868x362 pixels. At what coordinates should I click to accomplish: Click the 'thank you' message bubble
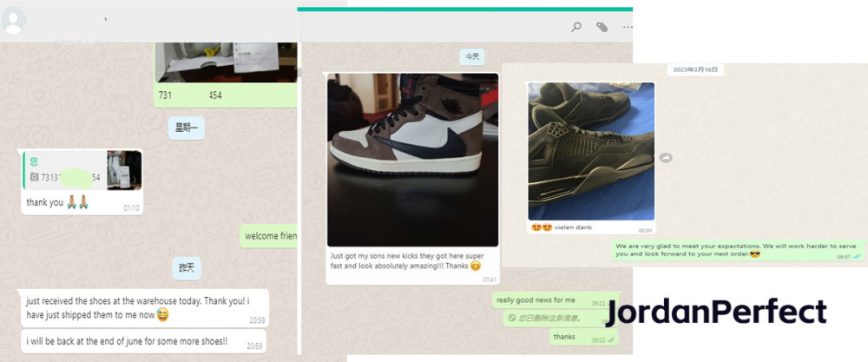pyautogui.click(x=82, y=182)
